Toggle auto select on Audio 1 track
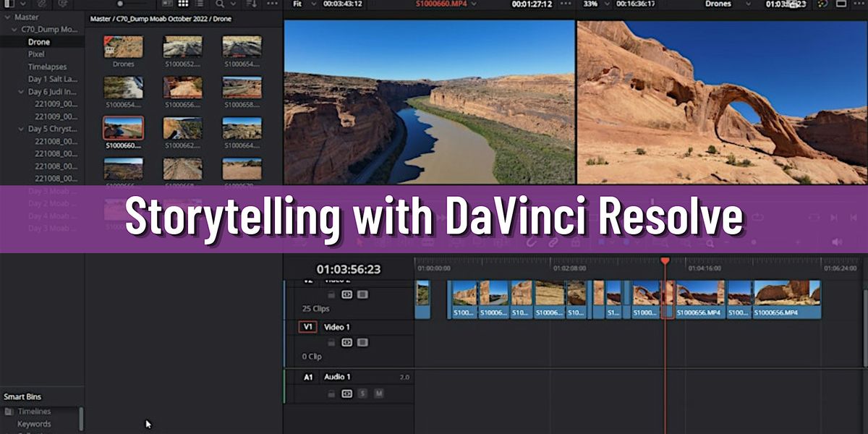 [346, 393]
